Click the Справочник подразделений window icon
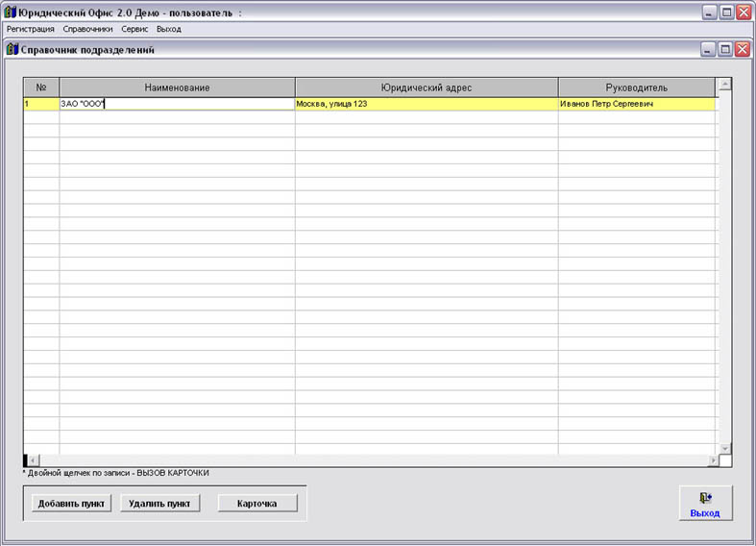Image resolution: width=756 pixels, height=546 pixels. tap(12, 49)
